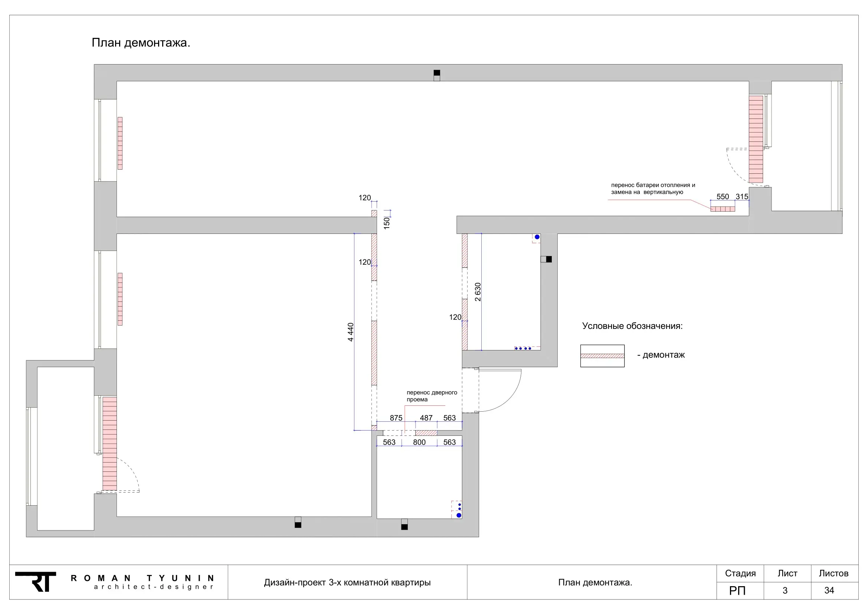This screenshot has height=614, width=868.
Task: Select the 875 dimension label
Action: 396,418
